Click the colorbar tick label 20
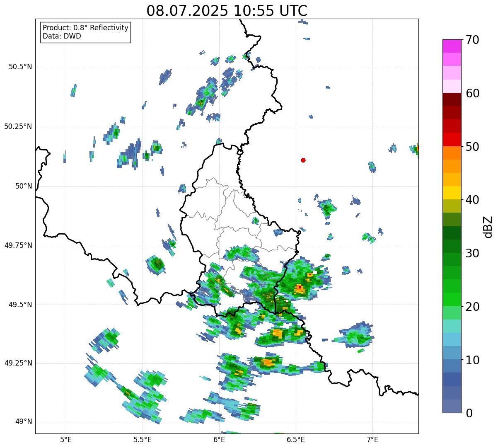Image resolution: width=498 pixels, height=448 pixels. 472,307
